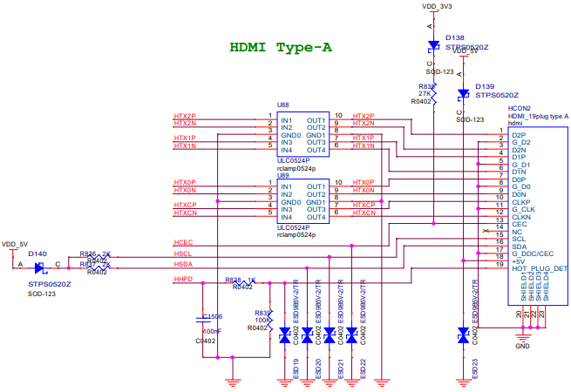
Task: Click the CLKN pin name
Action: [x=521, y=217]
